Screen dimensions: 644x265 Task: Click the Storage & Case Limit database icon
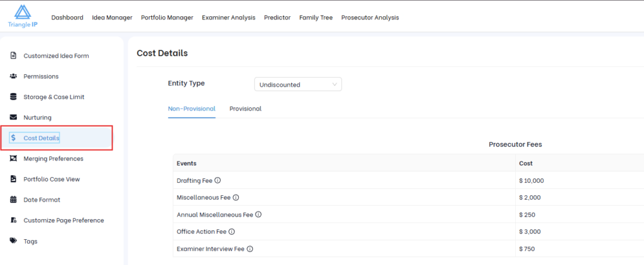[x=13, y=97]
